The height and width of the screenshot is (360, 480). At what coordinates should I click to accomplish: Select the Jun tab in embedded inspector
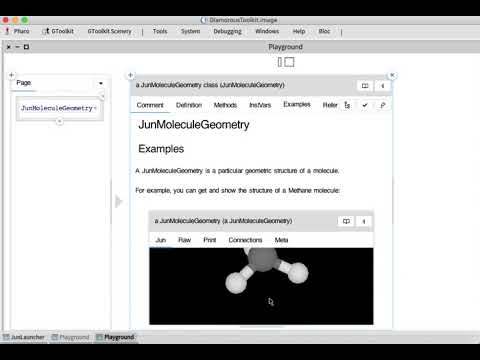click(x=161, y=240)
